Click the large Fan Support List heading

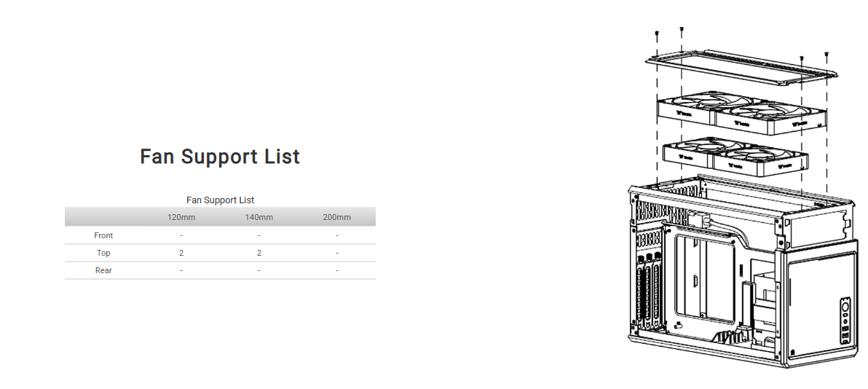220,157
